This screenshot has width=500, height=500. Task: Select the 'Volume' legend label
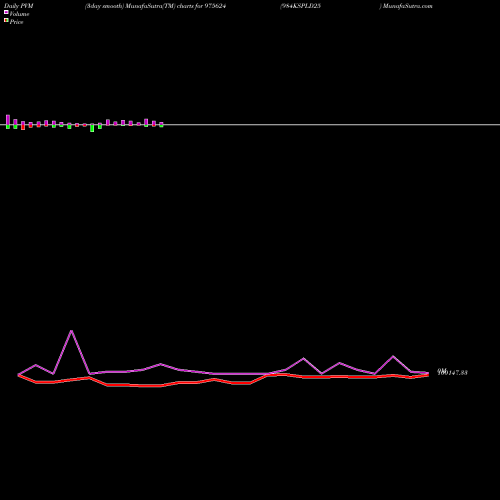[19, 14]
